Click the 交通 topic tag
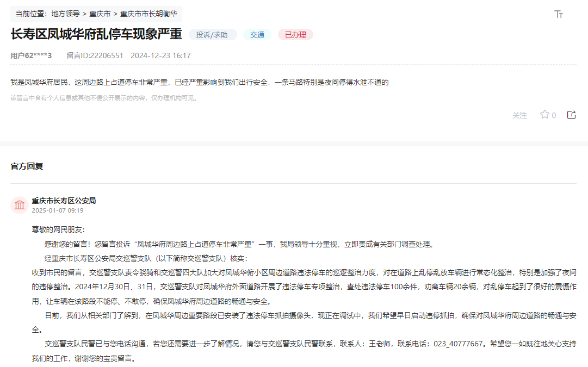The height and width of the screenshot is (367, 588). point(257,34)
